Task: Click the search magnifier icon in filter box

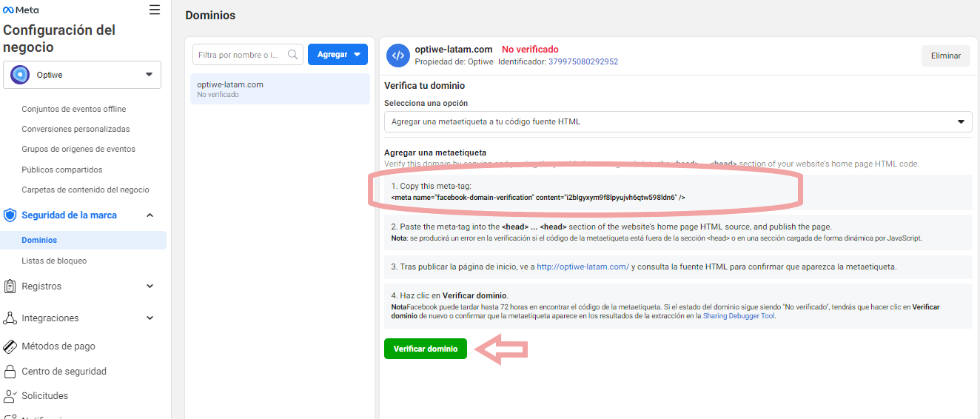Action: 293,55
